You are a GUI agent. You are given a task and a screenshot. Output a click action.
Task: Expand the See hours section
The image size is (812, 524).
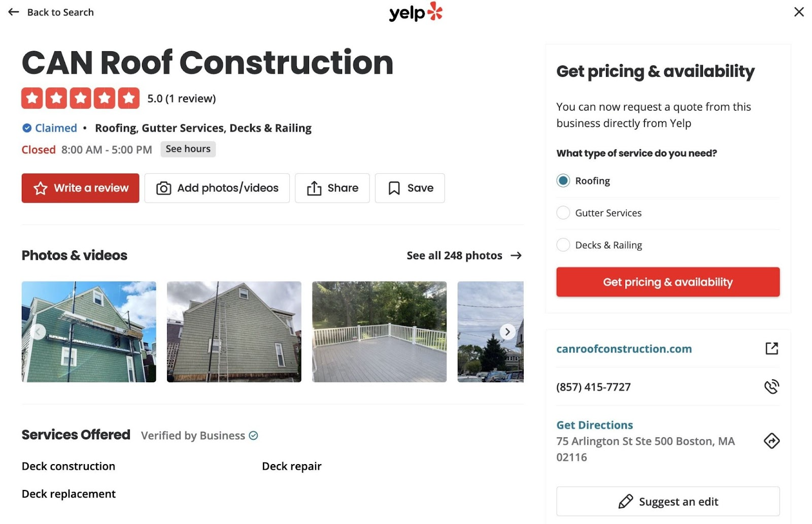[x=188, y=149]
